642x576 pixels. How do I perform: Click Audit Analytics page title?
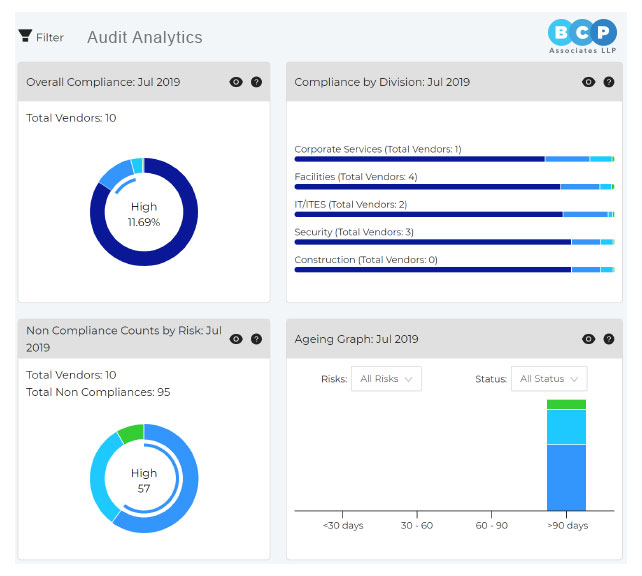(x=145, y=37)
